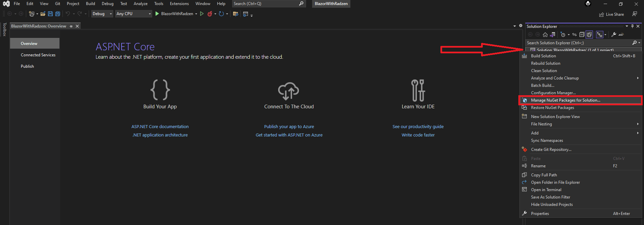Open the Git menu
644x225 pixels.
click(x=58, y=4)
